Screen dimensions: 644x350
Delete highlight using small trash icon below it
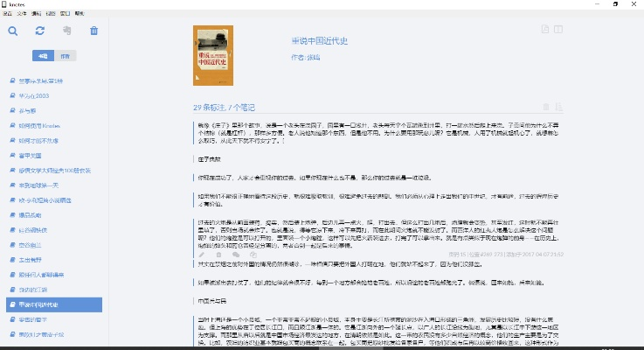(220, 255)
